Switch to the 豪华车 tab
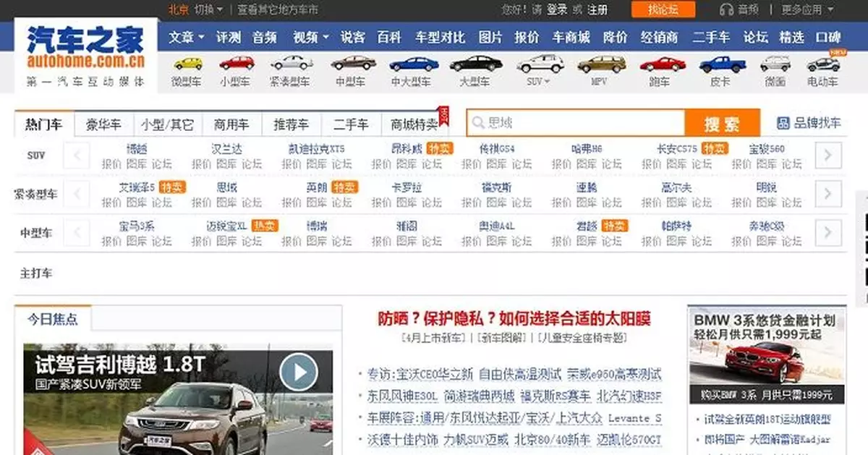The image size is (868, 455). pyautogui.click(x=103, y=124)
